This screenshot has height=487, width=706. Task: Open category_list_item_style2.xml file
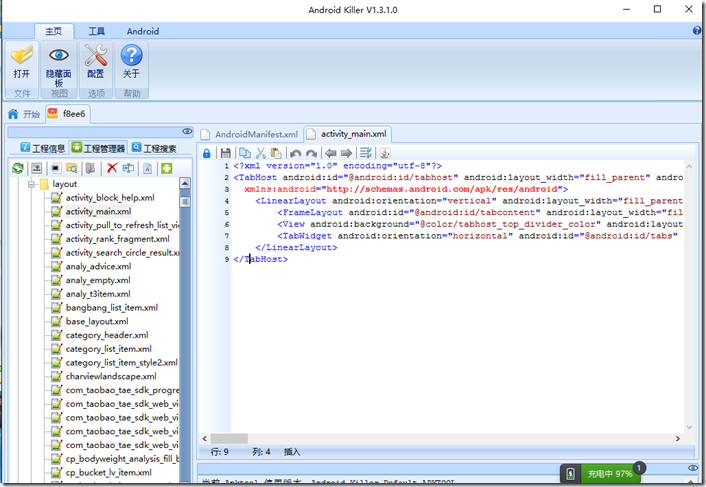[115, 363]
